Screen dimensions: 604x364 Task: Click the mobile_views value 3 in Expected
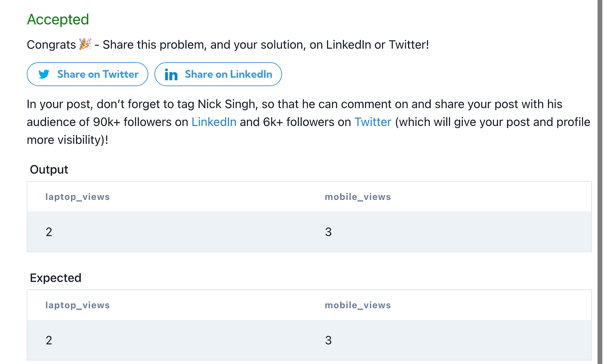pos(328,340)
